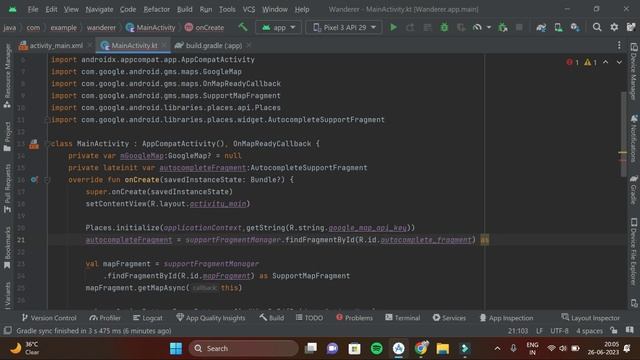Image resolution: width=640 pixels, height=360 pixels.
Task: Open File Explorer from the taskbar
Action: pyautogui.click(x=442, y=348)
